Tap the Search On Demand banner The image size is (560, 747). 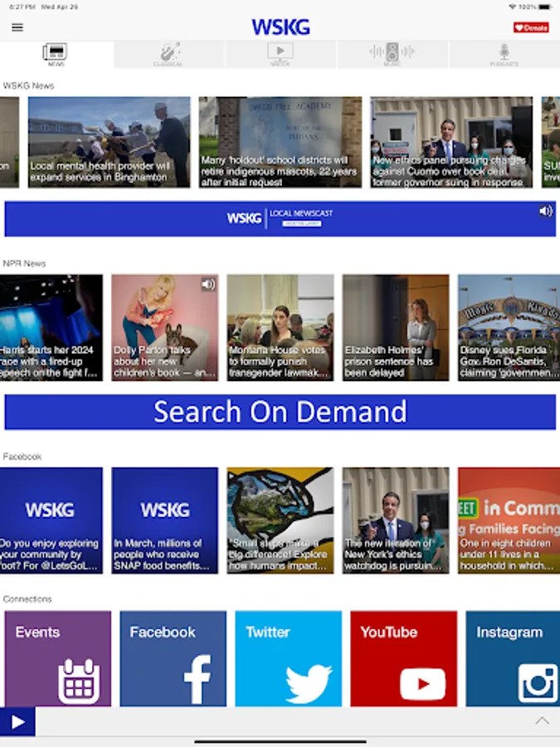[280, 412]
